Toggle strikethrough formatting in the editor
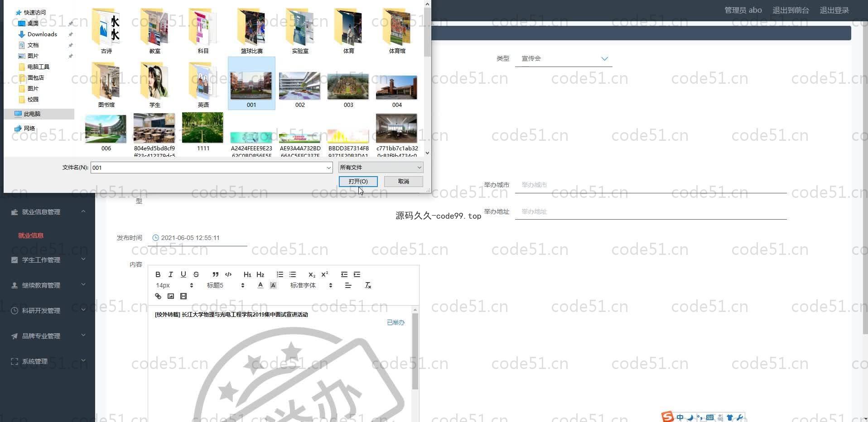This screenshot has height=422, width=868. (x=196, y=274)
